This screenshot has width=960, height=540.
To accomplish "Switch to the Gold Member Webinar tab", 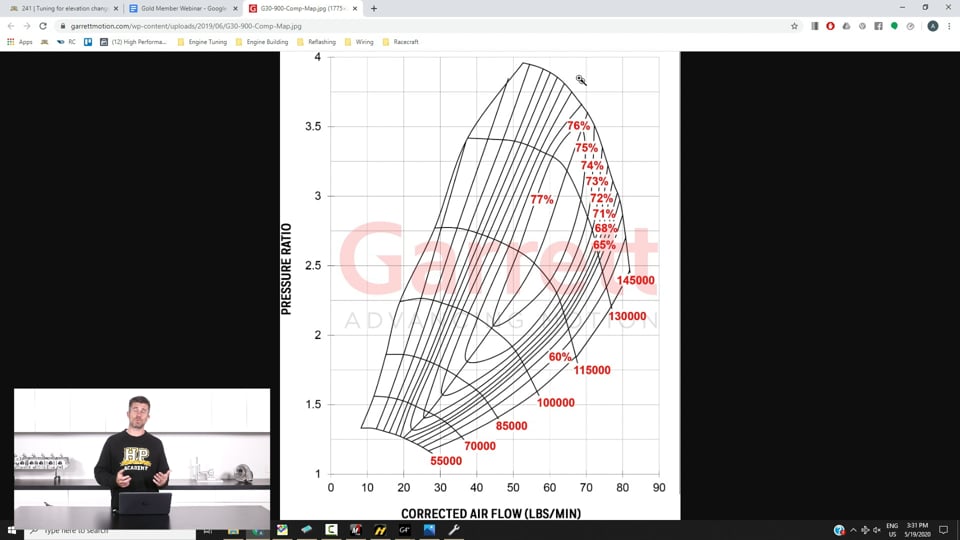I will (182, 9).
